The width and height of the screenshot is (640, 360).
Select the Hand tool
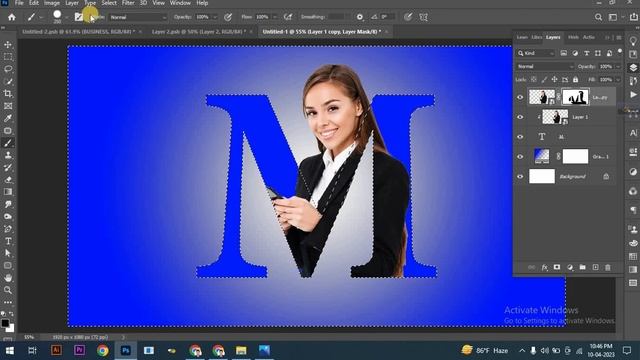pos(8,278)
